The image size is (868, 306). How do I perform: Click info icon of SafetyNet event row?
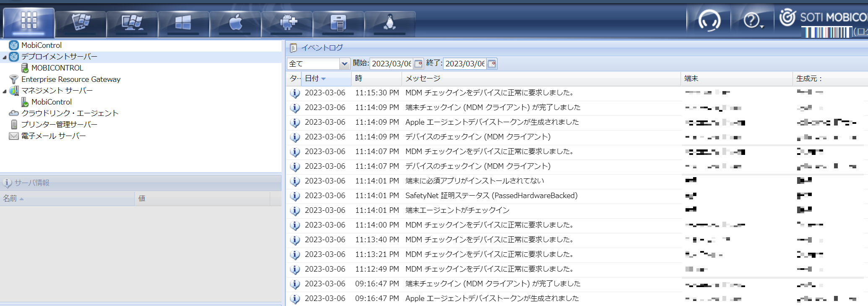[x=295, y=196]
